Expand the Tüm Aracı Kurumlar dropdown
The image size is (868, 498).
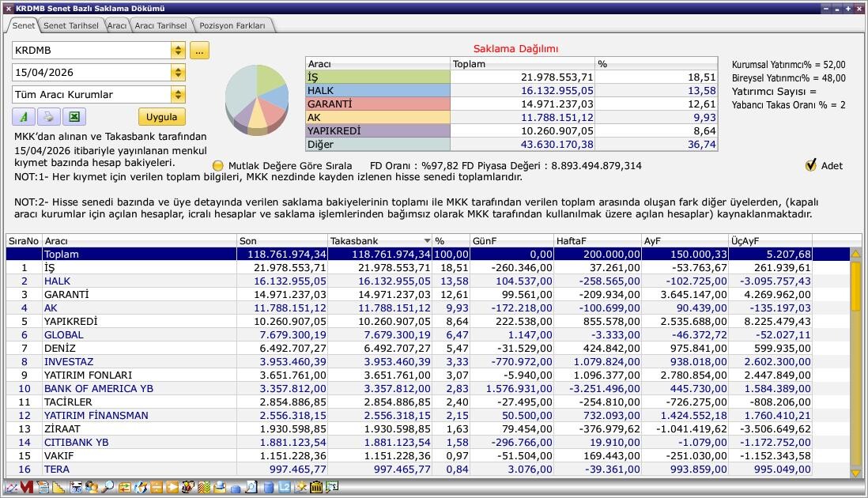click(x=178, y=95)
